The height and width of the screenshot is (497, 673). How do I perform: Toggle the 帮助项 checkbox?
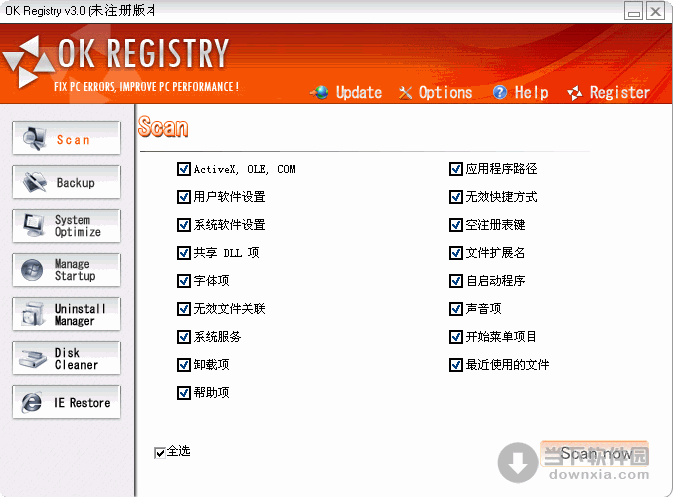[x=184, y=393]
